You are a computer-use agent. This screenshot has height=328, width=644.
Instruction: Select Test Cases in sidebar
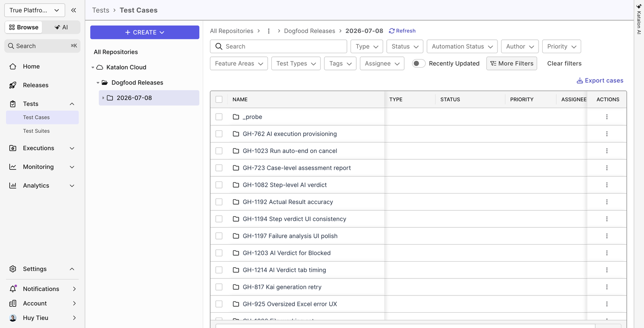point(42,118)
